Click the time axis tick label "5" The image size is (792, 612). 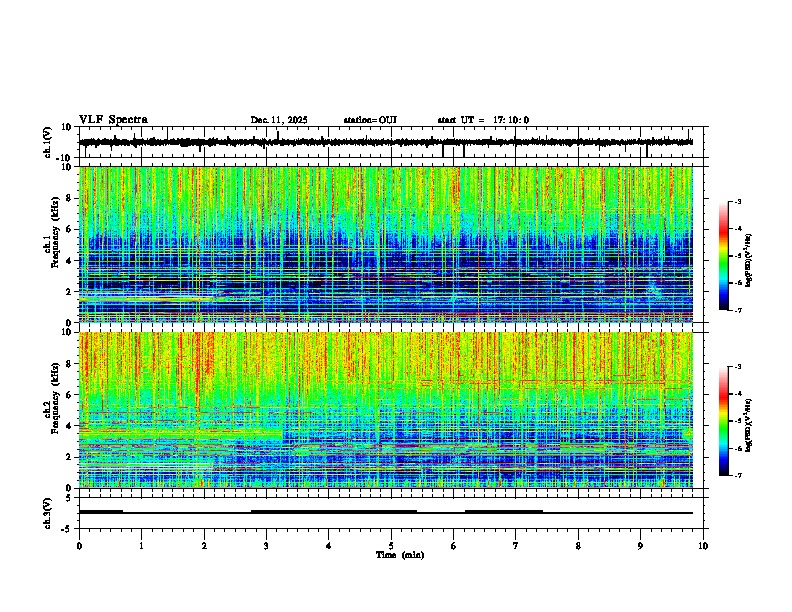click(x=391, y=546)
